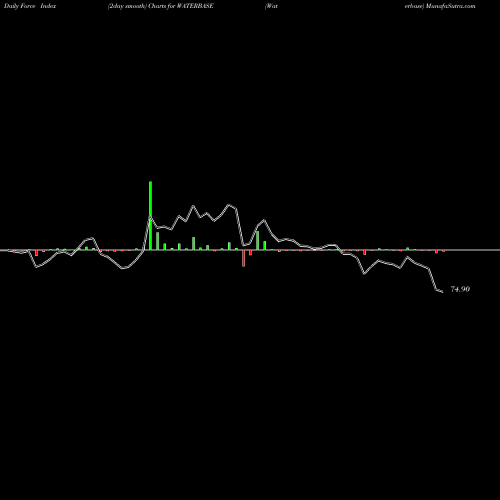Click the end point of the grey line
This screenshot has height=500, width=500.
coord(443,292)
